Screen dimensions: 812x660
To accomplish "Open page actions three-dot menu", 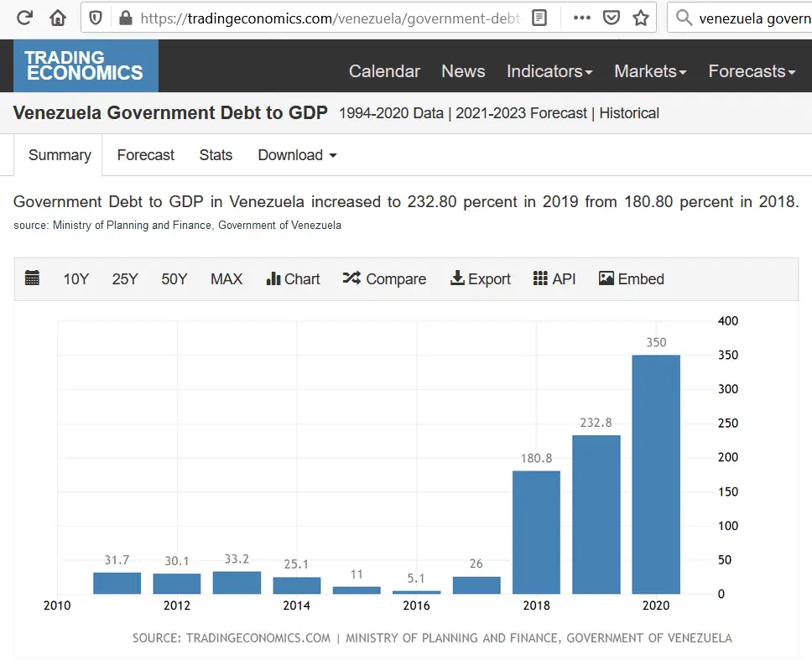I will [581, 18].
